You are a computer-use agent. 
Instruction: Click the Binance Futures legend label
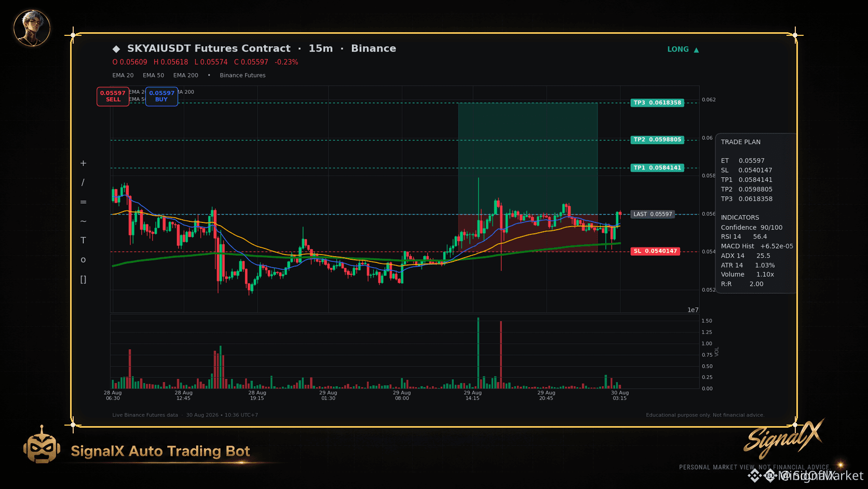coord(242,75)
